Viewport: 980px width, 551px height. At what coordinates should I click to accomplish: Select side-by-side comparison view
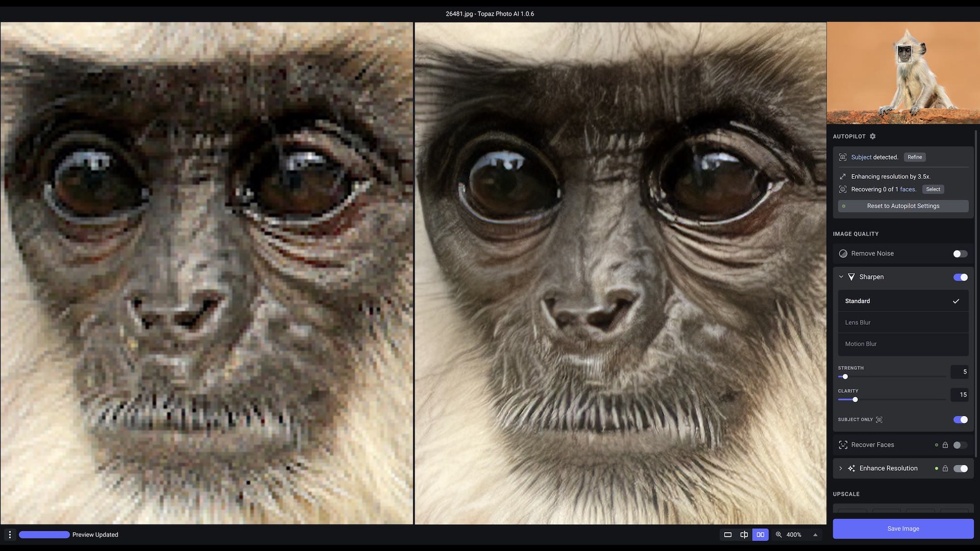tap(760, 535)
